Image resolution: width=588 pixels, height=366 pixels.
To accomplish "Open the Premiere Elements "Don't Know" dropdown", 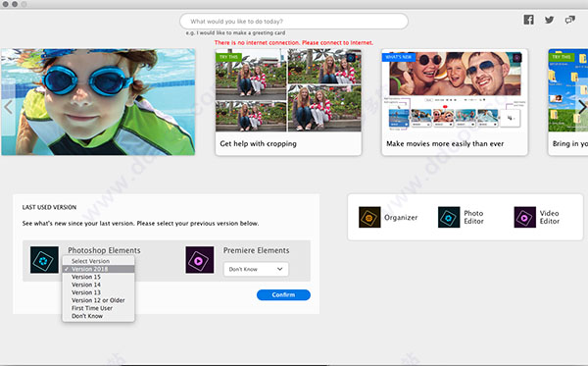I will (x=256, y=269).
